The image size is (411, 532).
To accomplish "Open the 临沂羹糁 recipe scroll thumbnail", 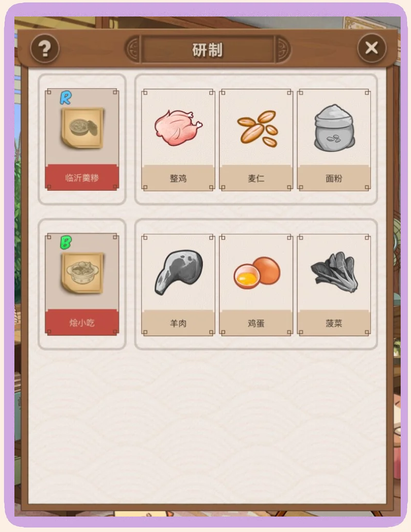I will point(82,128).
